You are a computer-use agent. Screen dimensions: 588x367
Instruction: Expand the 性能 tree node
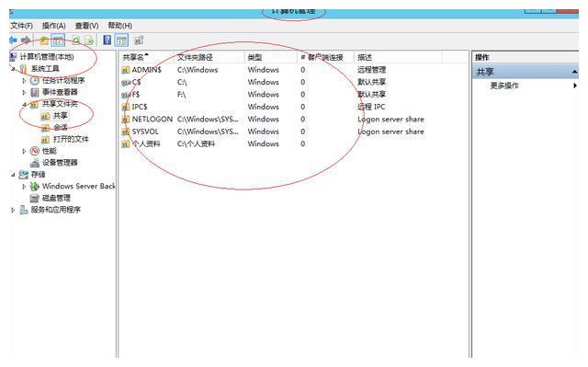pos(24,151)
